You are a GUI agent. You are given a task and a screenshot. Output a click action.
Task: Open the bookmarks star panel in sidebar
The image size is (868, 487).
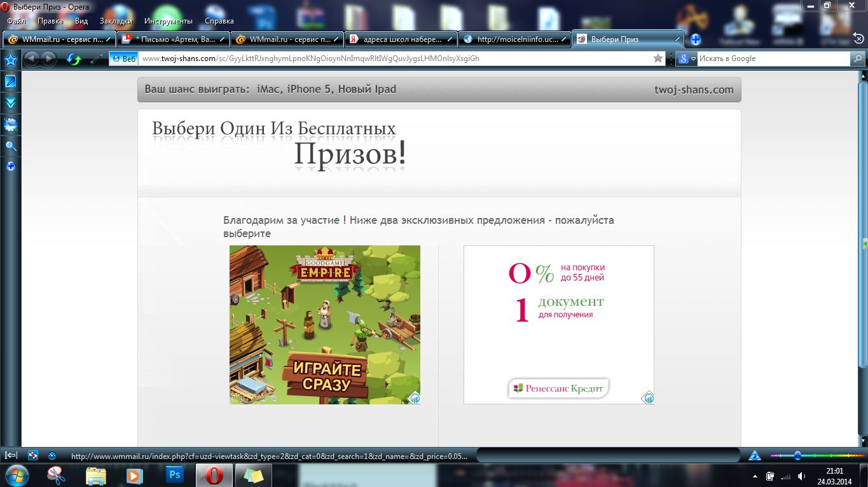tap(11, 60)
